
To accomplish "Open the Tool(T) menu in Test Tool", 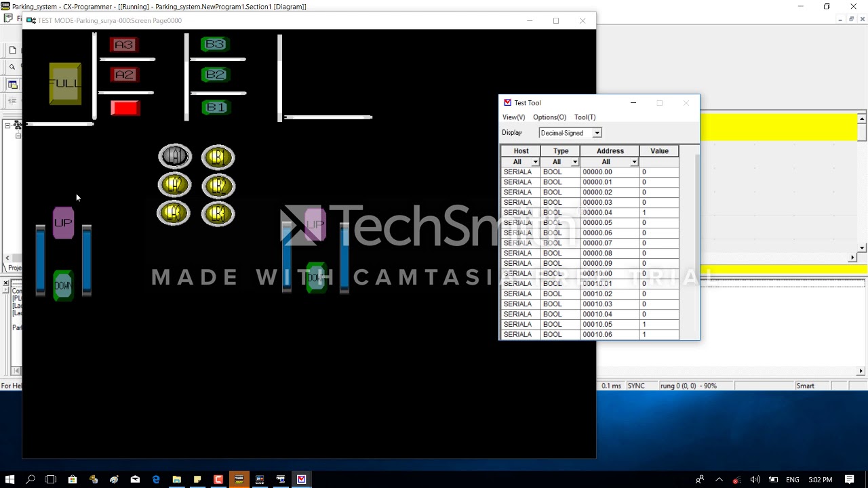I will coord(585,117).
